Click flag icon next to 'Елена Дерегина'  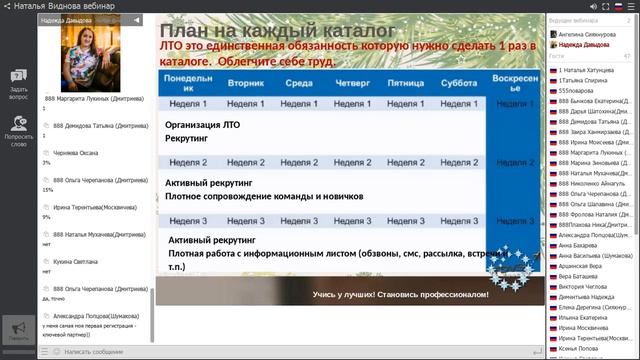tap(553, 307)
